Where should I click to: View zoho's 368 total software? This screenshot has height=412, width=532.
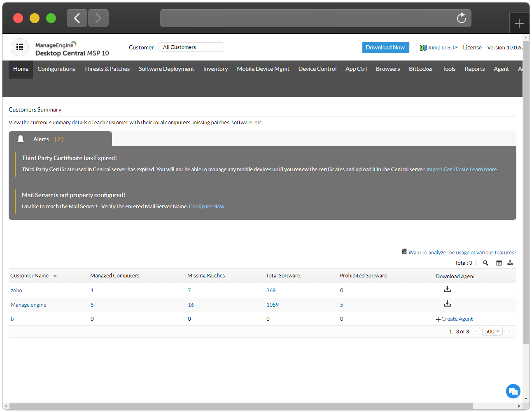[x=271, y=291]
